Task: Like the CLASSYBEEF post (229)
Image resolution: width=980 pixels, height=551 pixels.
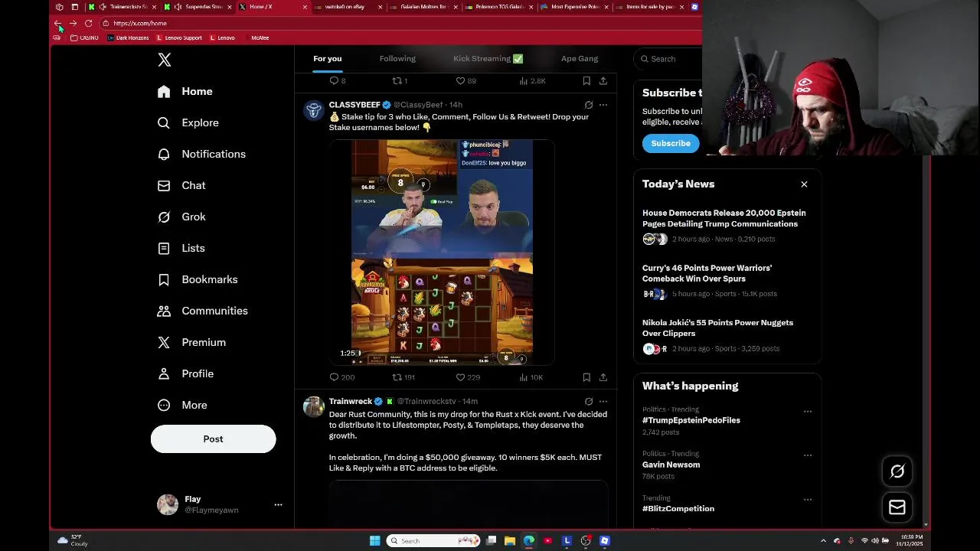Action: [x=467, y=377]
